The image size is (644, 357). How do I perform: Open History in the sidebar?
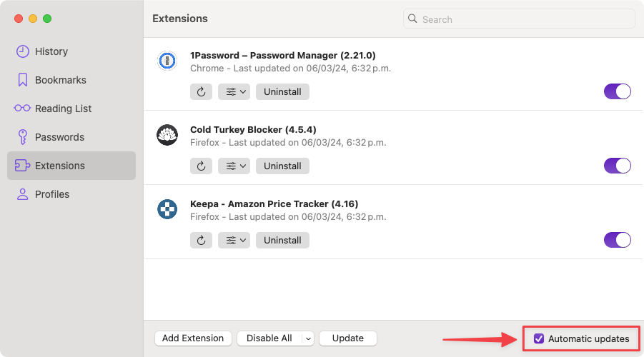click(71, 51)
